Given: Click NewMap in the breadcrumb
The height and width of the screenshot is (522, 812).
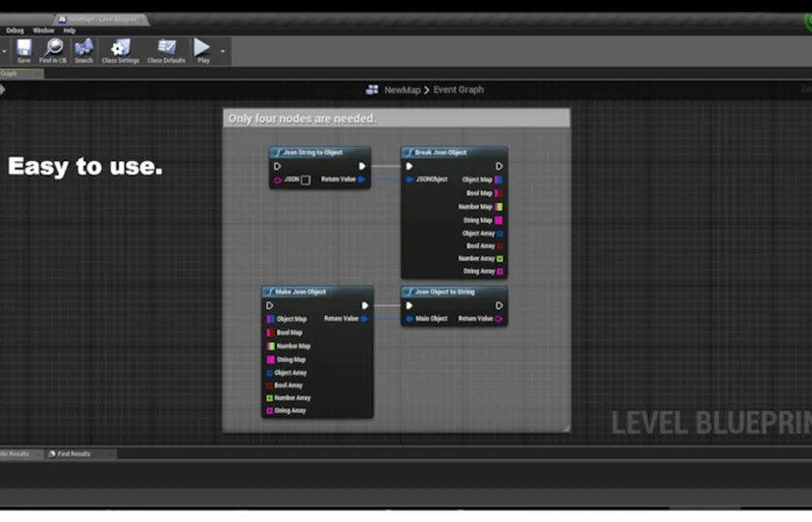Looking at the screenshot, I should pyautogui.click(x=402, y=90).
